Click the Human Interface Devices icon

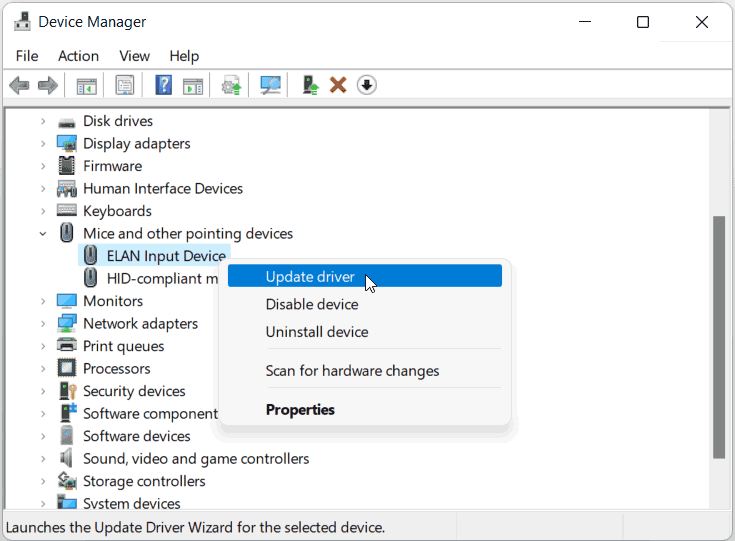67,188
